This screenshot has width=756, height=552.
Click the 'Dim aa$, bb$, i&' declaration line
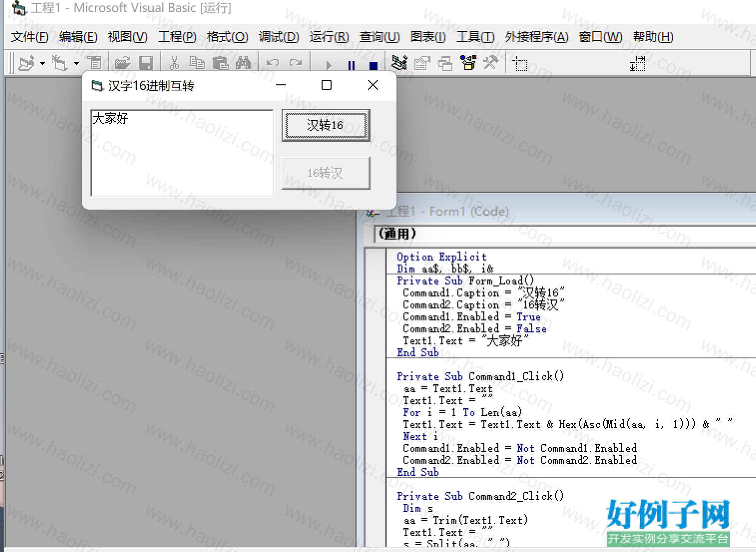tap(445, 269)
